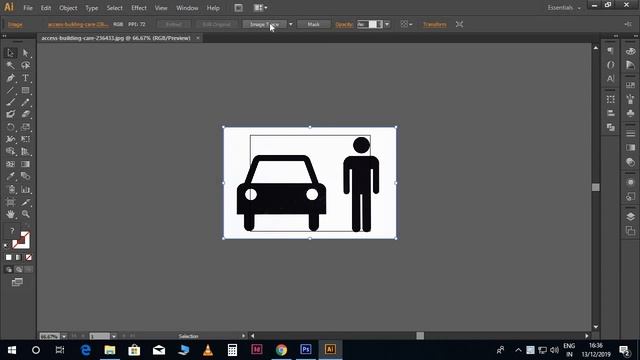Select the Eyedropper tool

[x=11, y=176]
